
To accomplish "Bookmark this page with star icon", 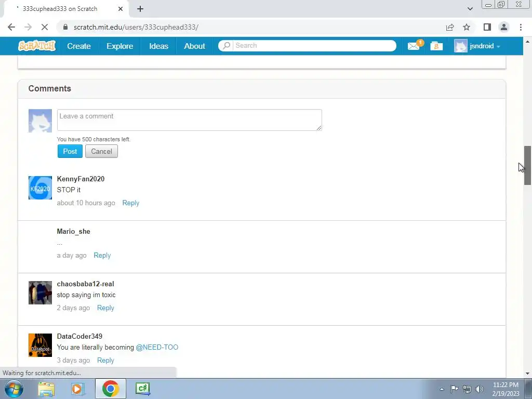I will (x=467, y=27).
